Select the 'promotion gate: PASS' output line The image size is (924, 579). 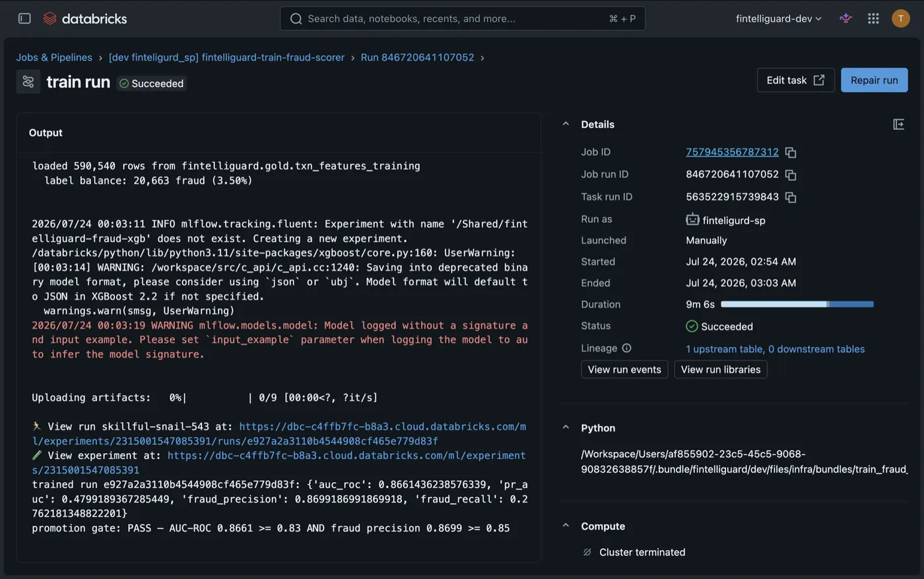point(271,528)
